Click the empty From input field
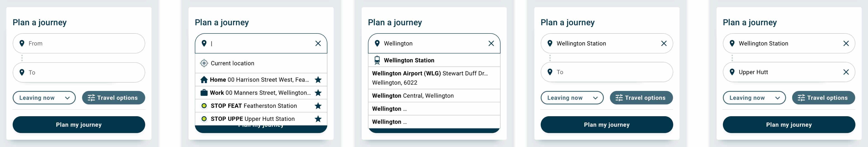868x147 pixels. tap(84, 43)
